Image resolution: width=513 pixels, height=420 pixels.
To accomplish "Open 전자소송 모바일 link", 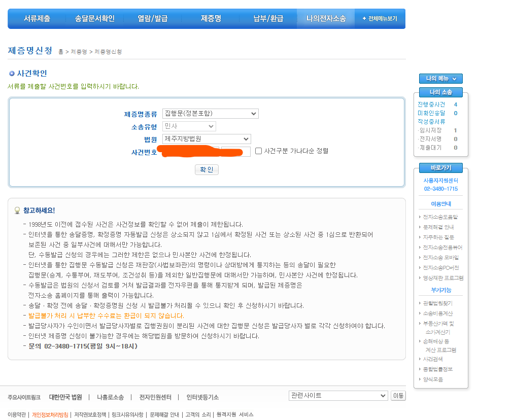I will click(x=440, y=258).
